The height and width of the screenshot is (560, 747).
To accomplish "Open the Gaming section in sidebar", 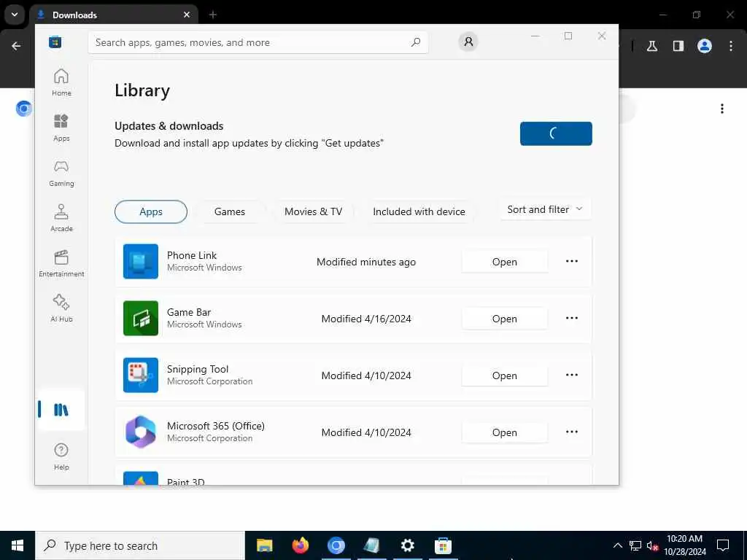I will click(x=61, y=174).
